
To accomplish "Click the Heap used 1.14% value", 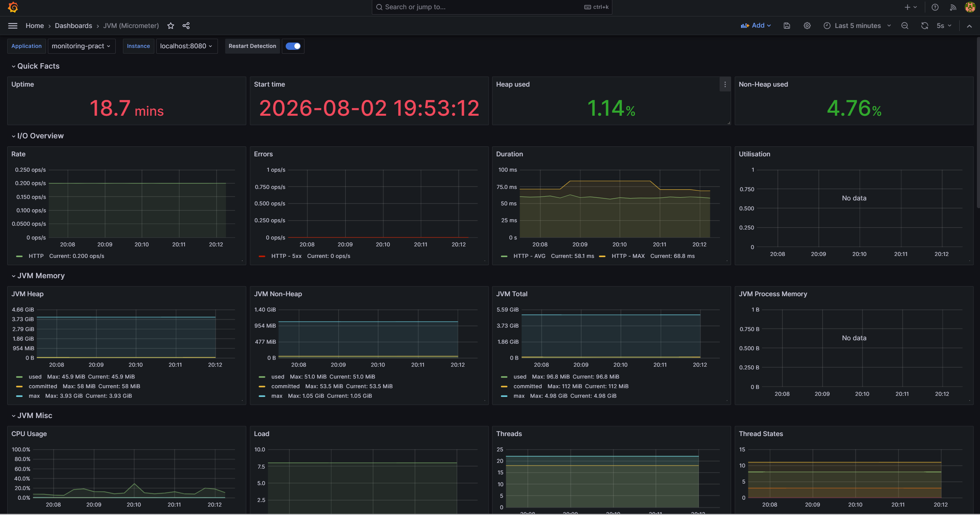I will pos(611,108).
